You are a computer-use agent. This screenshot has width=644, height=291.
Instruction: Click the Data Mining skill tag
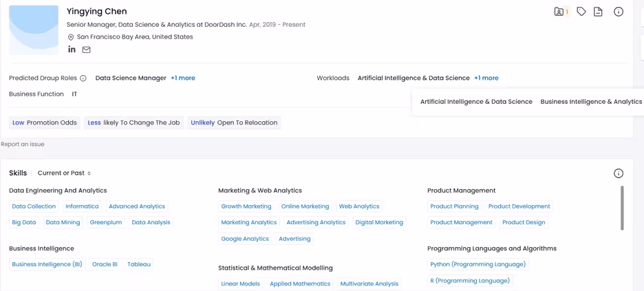63,222
